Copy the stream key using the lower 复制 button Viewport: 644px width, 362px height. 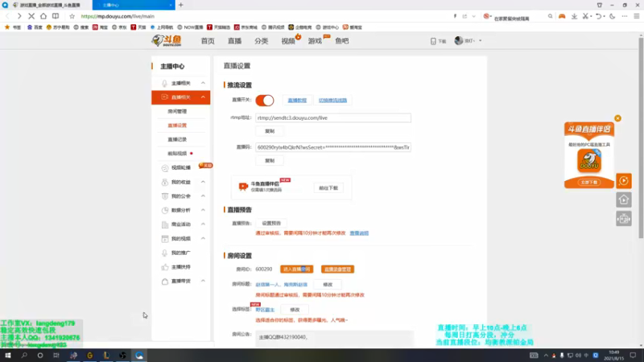pos(270,160)
